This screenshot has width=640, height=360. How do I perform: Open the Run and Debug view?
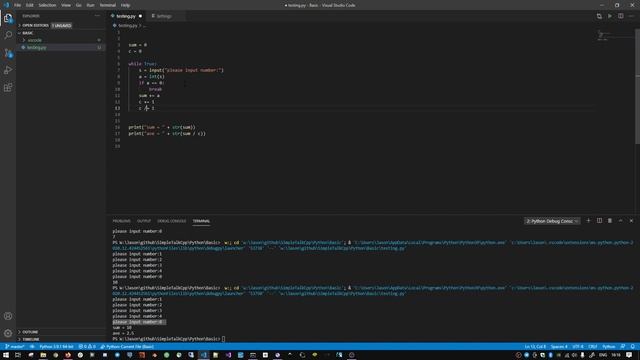pyautogui.click(x=8, y=70)
